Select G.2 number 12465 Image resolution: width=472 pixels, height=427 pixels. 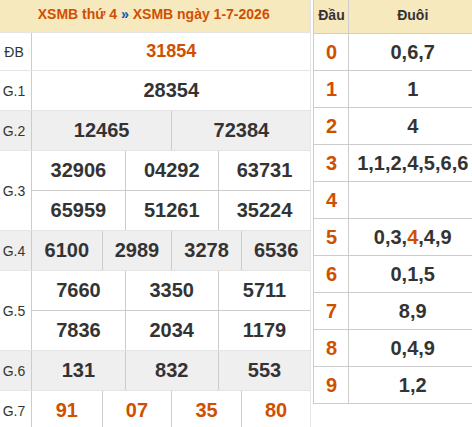[101, 130]
